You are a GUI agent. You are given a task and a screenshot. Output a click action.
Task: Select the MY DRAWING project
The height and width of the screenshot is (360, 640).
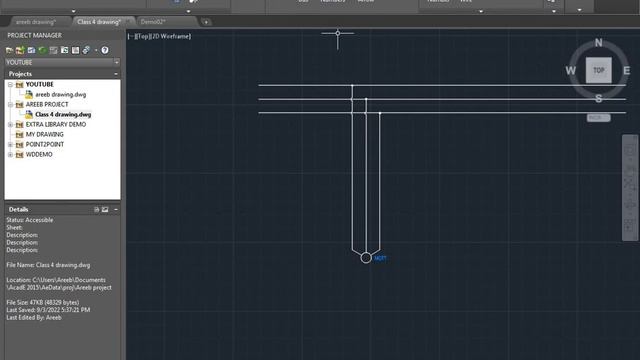point(44,134)
